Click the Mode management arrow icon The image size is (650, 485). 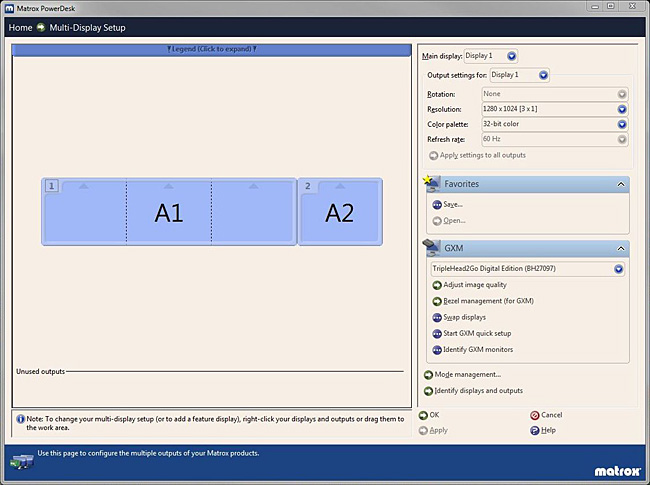pos(428,375)
